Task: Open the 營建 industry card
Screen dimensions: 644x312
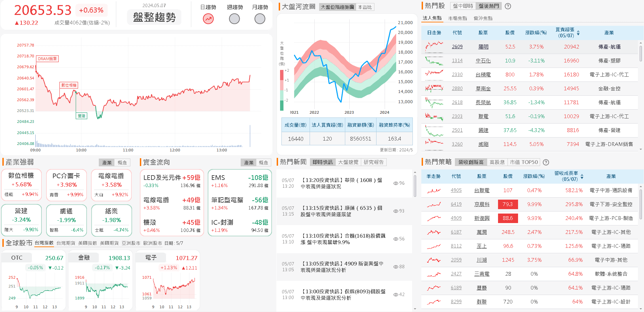Action: pyautogui.click(x=21, y=220)
